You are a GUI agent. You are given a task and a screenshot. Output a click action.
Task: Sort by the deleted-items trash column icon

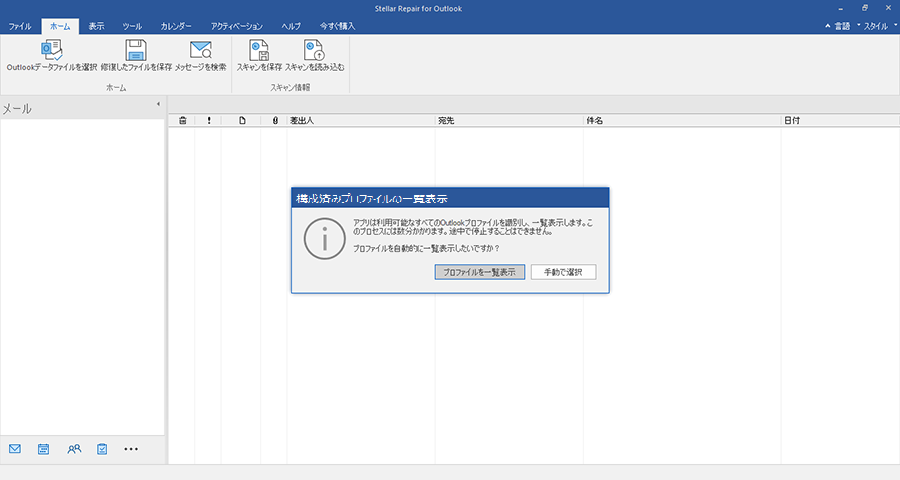pyautogui.click(x=183, y=121)
